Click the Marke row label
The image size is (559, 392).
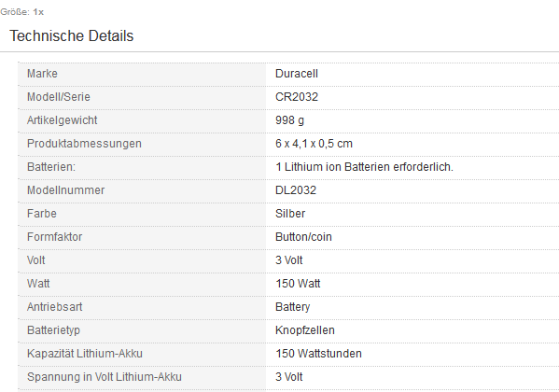pos(42,74)
